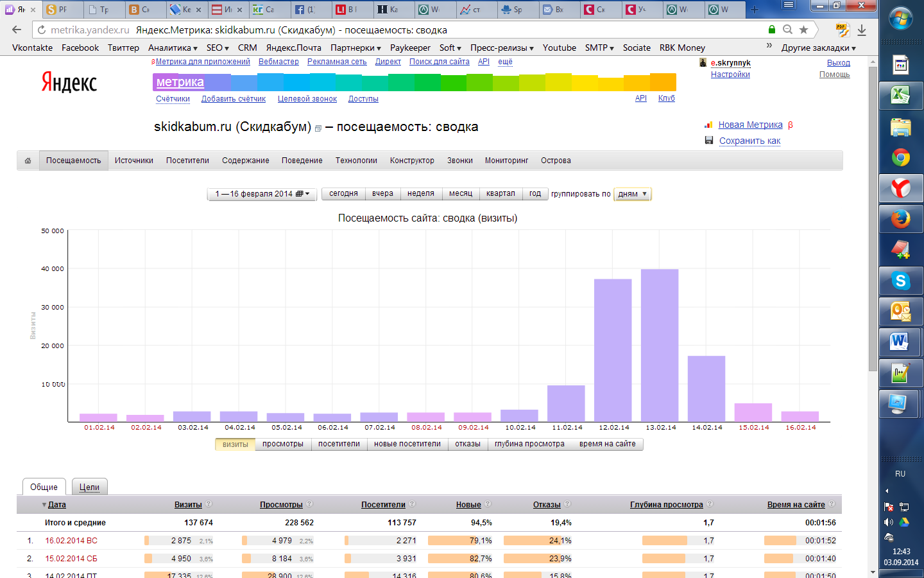Expand the Soft bookmarks folder
The width and height of the screenshot is (924, 578).
point(450,48)
